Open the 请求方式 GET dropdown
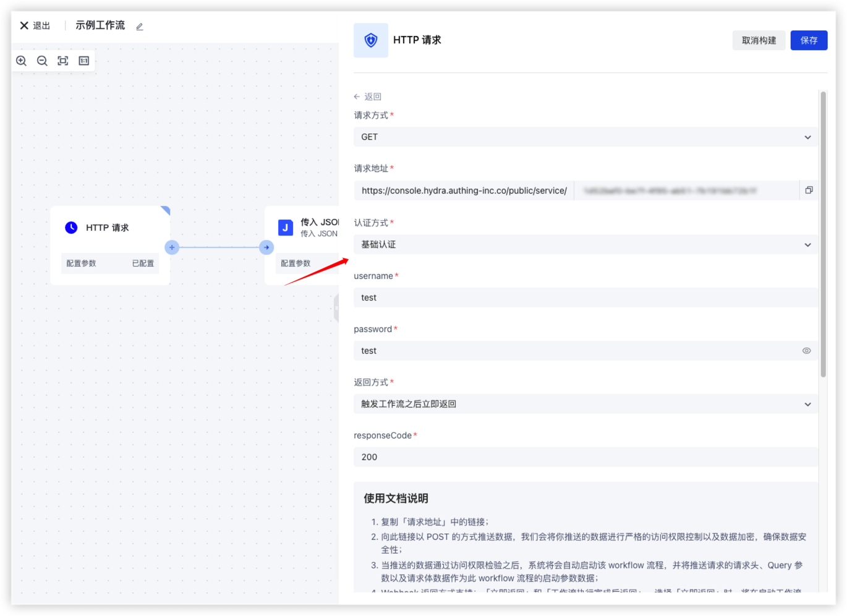Screen dimensions: 847x616 tap(585, 137)
